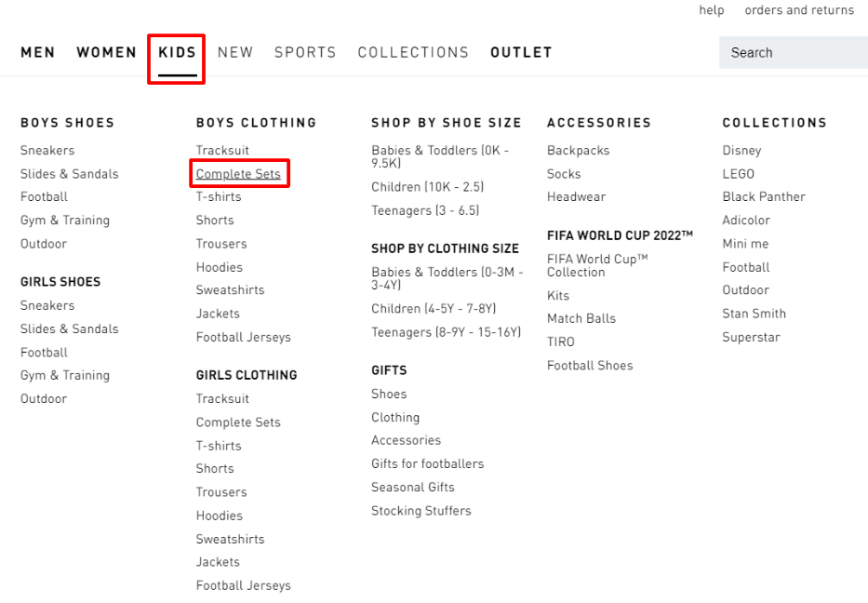Open the SPORTS menu item
The height and width of the screenshot is (603, 868).
[x=305, y=52]
